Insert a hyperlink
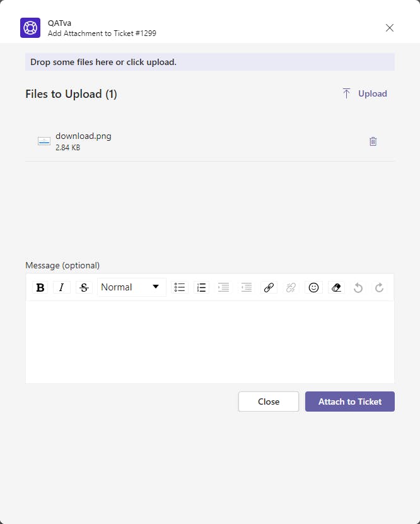 pyautogui.click(x=269, y=287)
